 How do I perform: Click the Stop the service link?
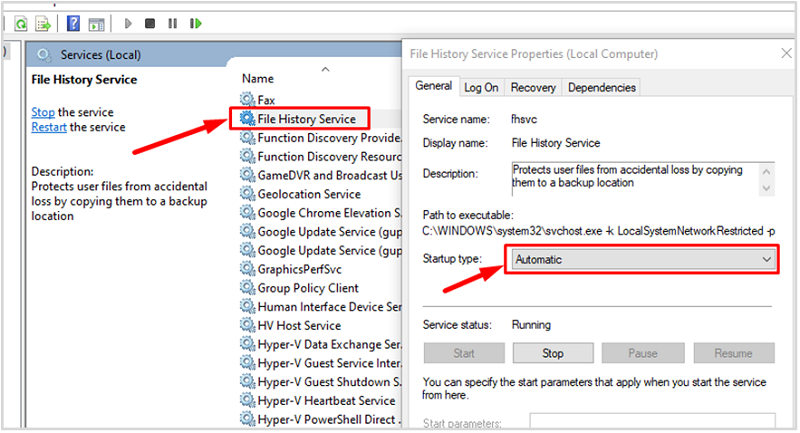[43, 112]
